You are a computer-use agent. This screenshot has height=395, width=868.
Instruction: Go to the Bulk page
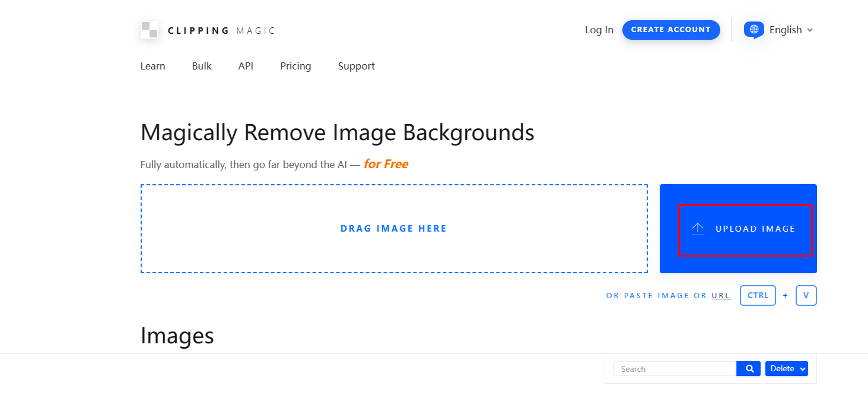click(202, 66)
